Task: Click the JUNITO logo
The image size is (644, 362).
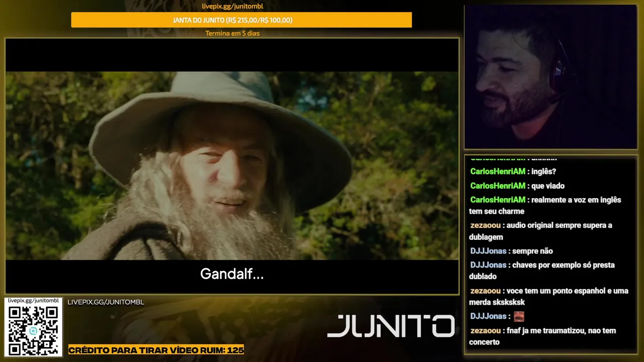Action: pyautogui.click(x=391, y=326)
